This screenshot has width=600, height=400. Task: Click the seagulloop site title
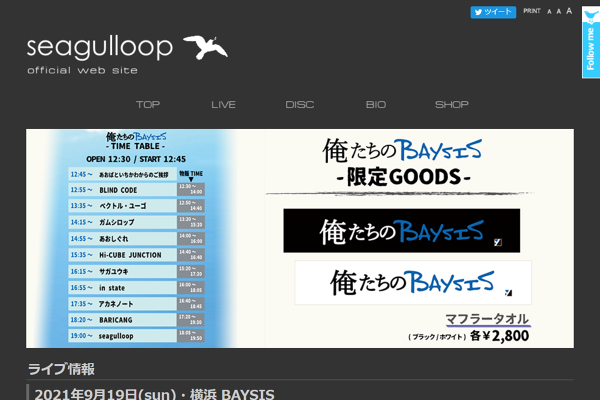[x=99, y=47]
